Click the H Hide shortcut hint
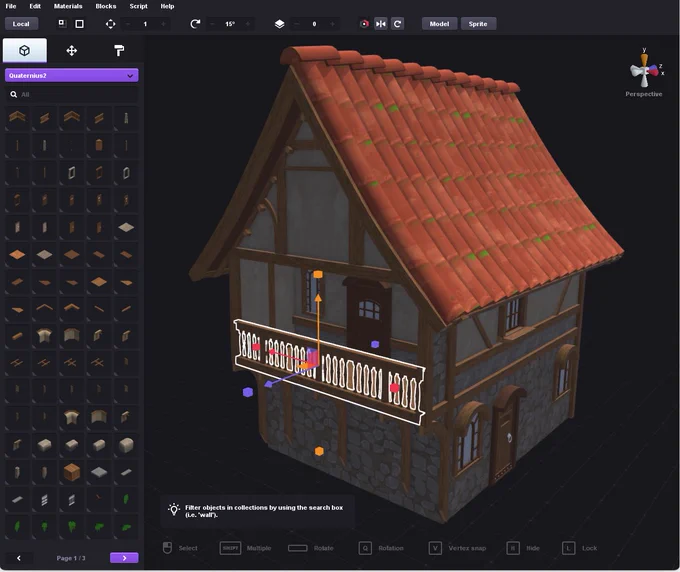 523,548
